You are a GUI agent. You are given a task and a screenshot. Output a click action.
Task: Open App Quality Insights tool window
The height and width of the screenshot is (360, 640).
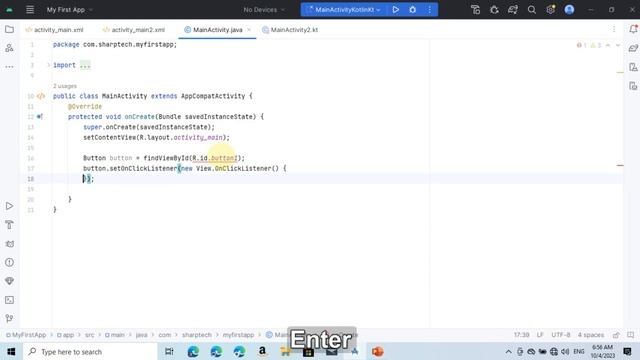tap(9, 281)
